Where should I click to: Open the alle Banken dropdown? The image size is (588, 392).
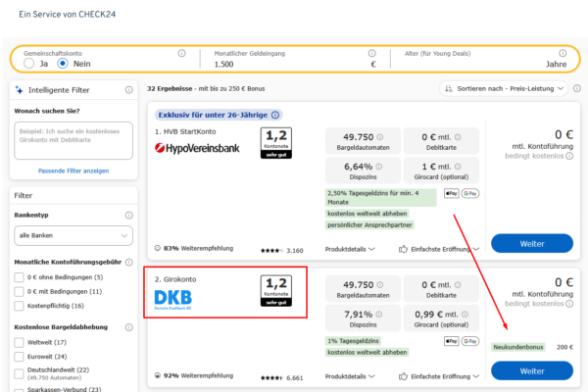click(x=73, y=235)
